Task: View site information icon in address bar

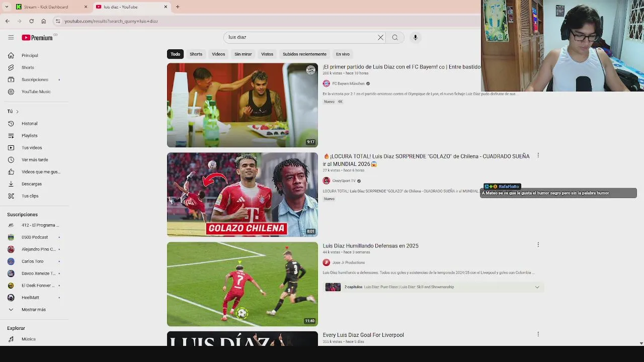Action: coord(58,21)
